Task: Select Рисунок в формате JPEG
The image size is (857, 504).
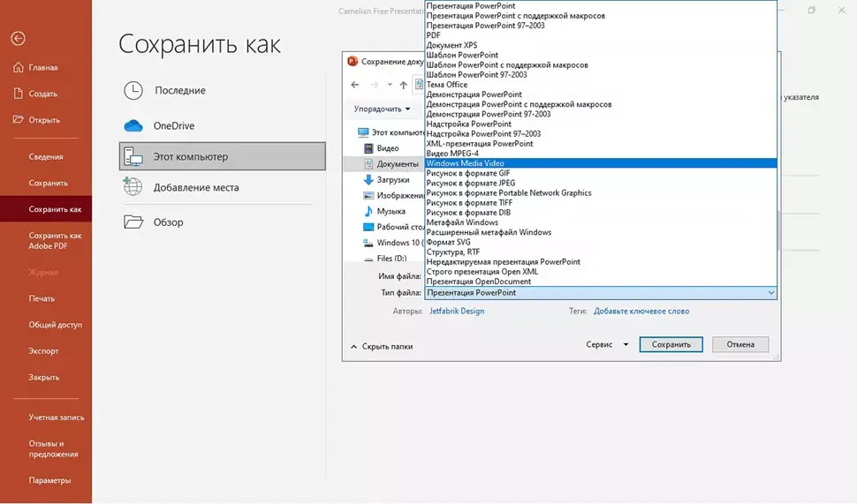Action: [601, 183]
